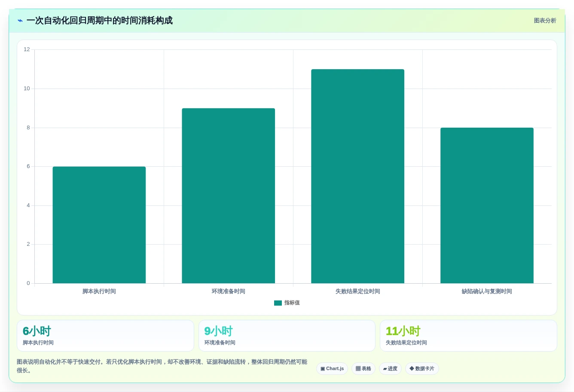Click the Chart.js tag chip
The width and height of the screenshot is (574, 392).
click(332, 369)
